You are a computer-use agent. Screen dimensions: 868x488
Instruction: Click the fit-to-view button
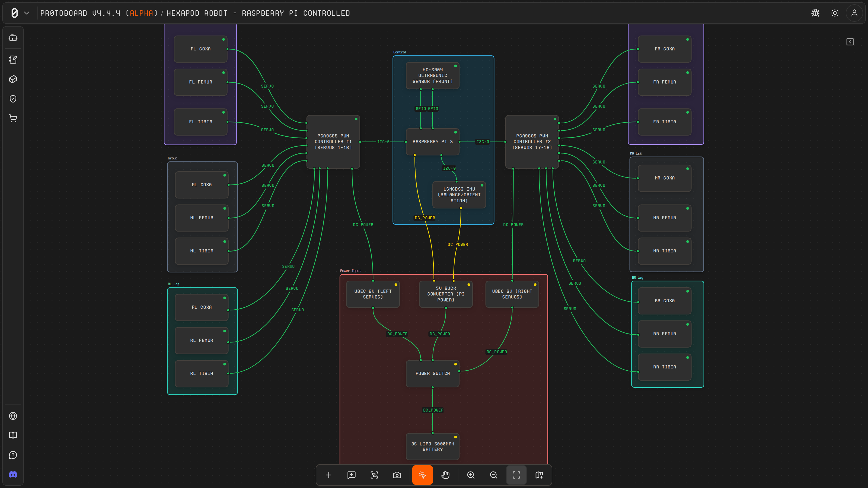coord(516,475)
